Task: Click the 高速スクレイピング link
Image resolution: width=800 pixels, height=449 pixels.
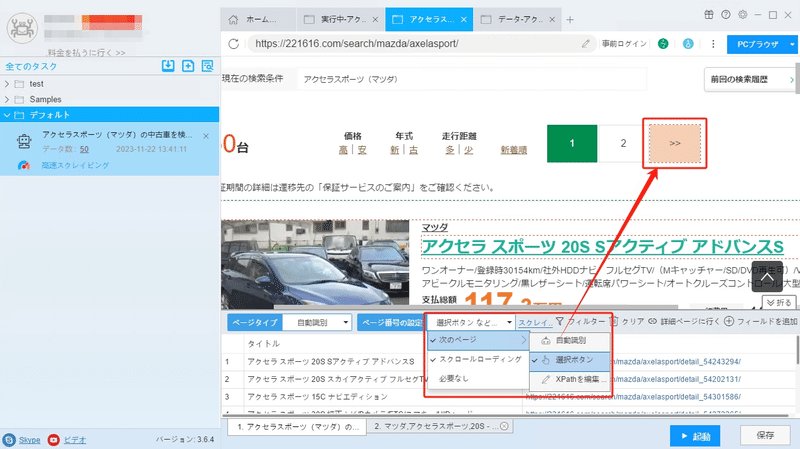Action: [76, 165]
